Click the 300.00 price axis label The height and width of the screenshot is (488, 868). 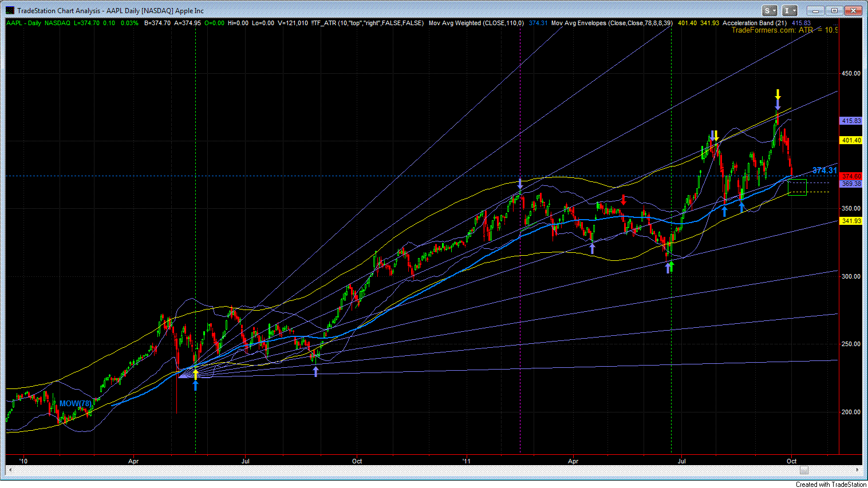click(851, 276)
